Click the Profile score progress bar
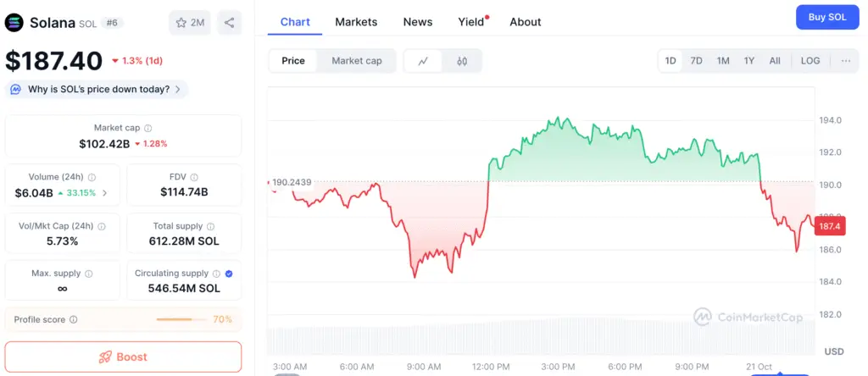868x376 pixels. point(181,320)
